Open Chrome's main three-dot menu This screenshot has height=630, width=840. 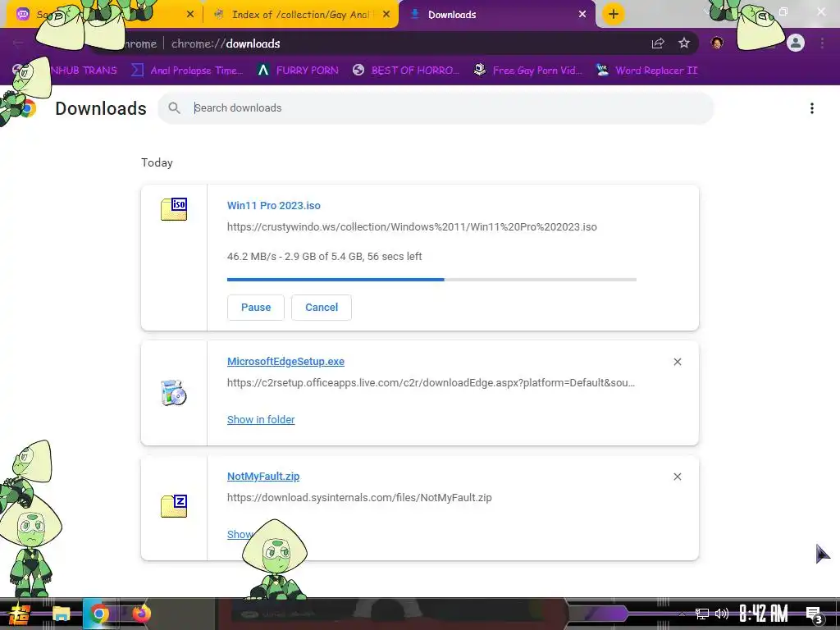click(x=822, y=43)
